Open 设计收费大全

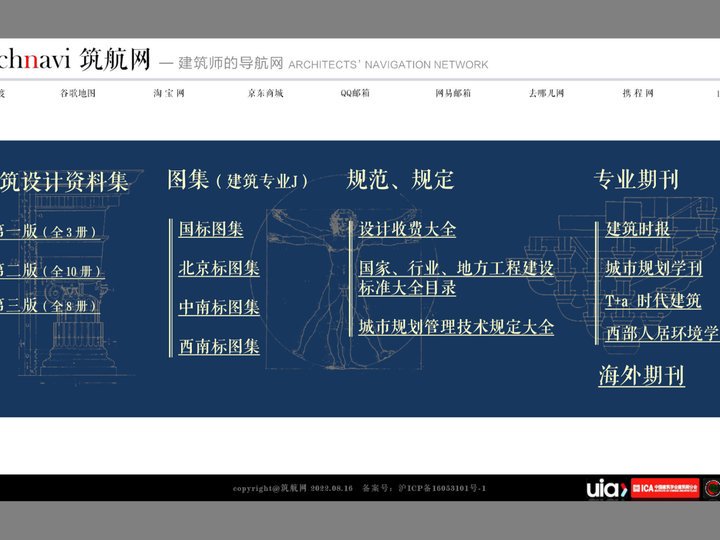click(x=407, y=229)
